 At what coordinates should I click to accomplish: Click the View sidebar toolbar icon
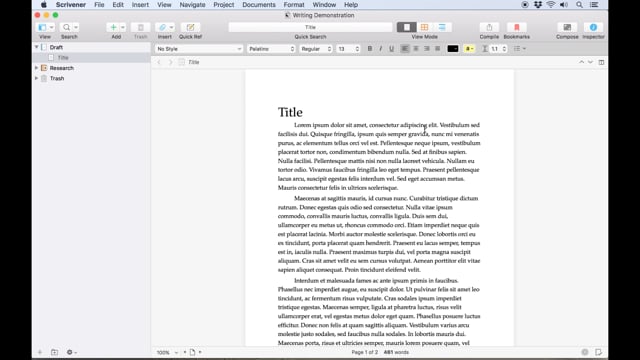(42, 27)
